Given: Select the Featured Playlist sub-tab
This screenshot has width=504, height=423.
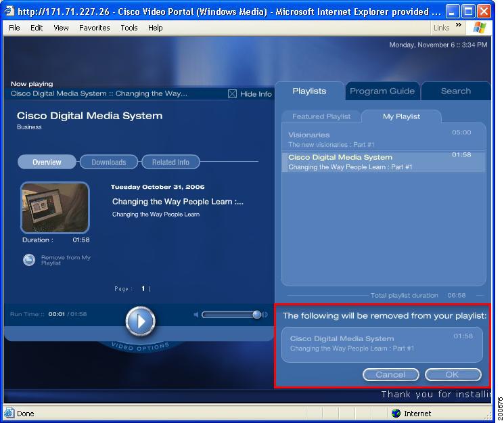Looking at the screenshot, I should tap(321, 116).
